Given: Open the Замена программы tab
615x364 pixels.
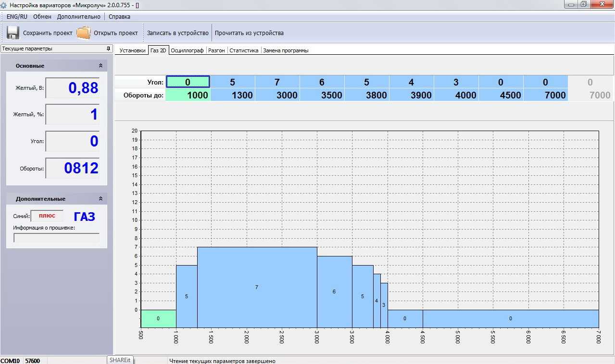Looking at the screenshot, I should point(286,50).
